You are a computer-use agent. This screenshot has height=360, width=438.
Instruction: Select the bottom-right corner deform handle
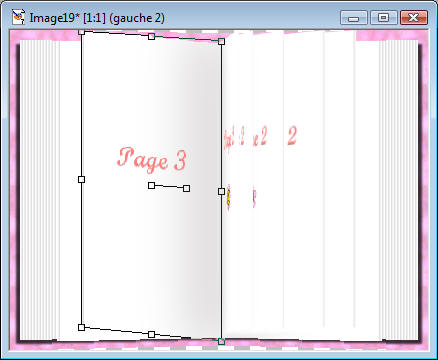pos(221,341)
